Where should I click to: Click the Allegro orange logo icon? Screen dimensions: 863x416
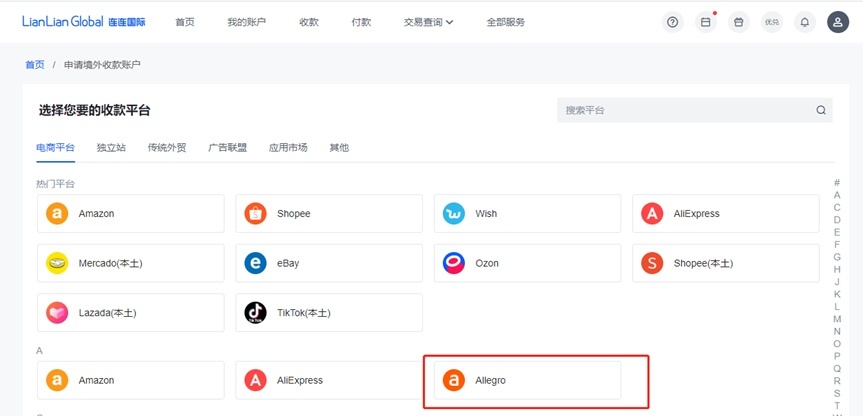click(x=454, y=380)
